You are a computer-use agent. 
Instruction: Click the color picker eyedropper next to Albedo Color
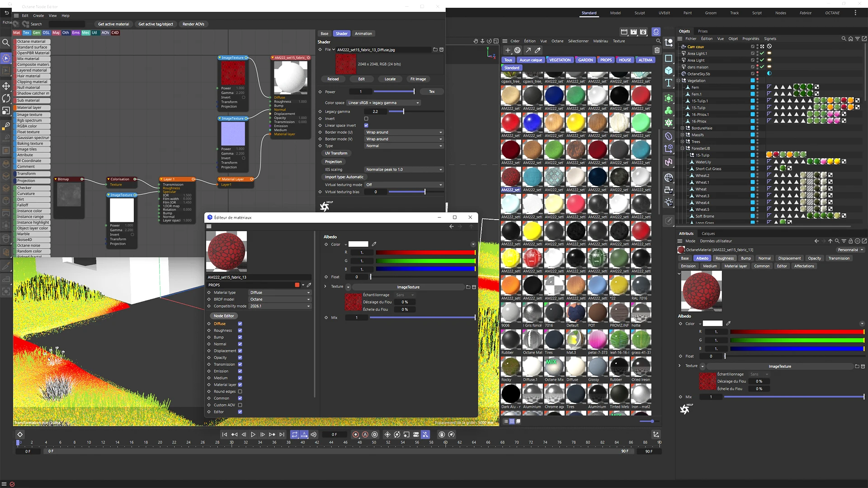(x=374, y=244)
